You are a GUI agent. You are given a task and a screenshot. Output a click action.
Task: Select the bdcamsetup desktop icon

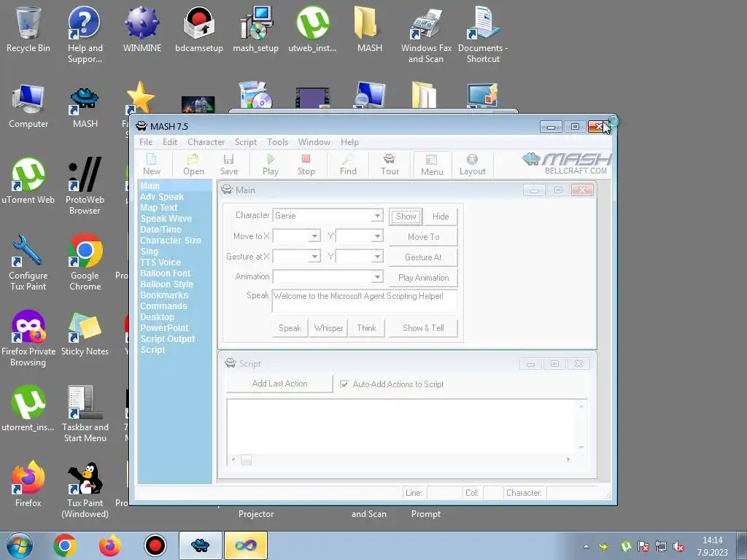(199, 28)
